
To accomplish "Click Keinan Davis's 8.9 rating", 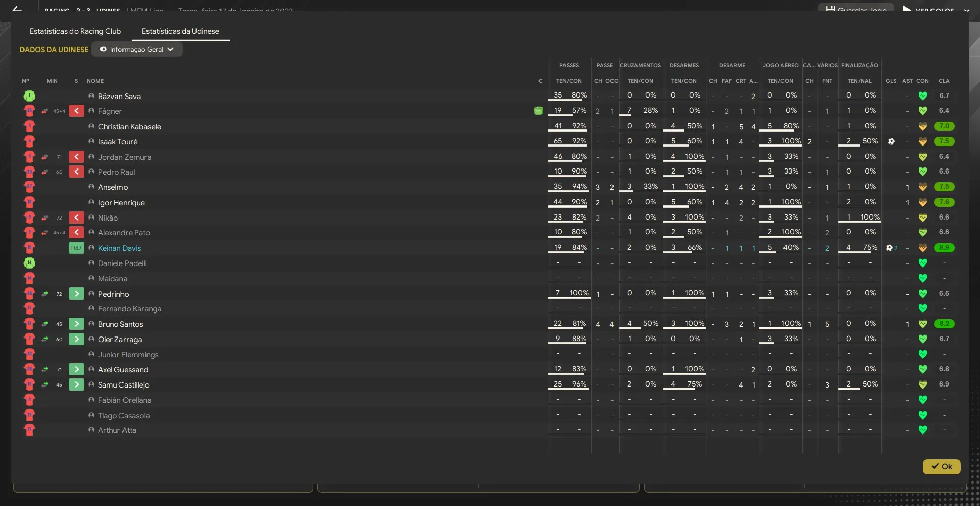I will pyautogui.click(x=944, y=248).
